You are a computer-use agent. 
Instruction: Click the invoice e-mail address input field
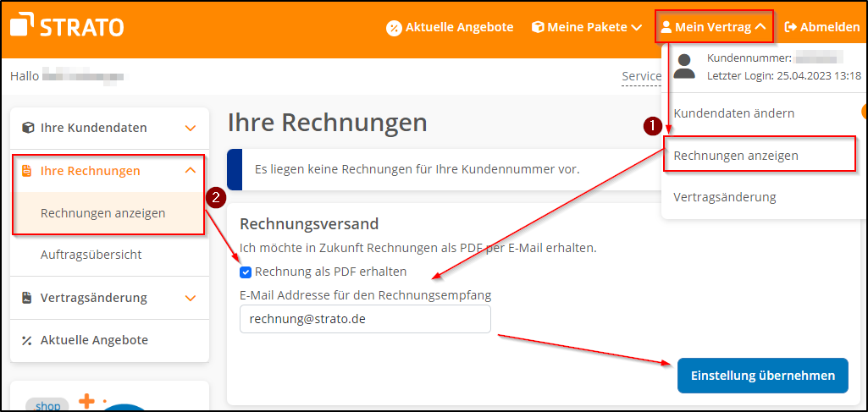tap(365, 319)
